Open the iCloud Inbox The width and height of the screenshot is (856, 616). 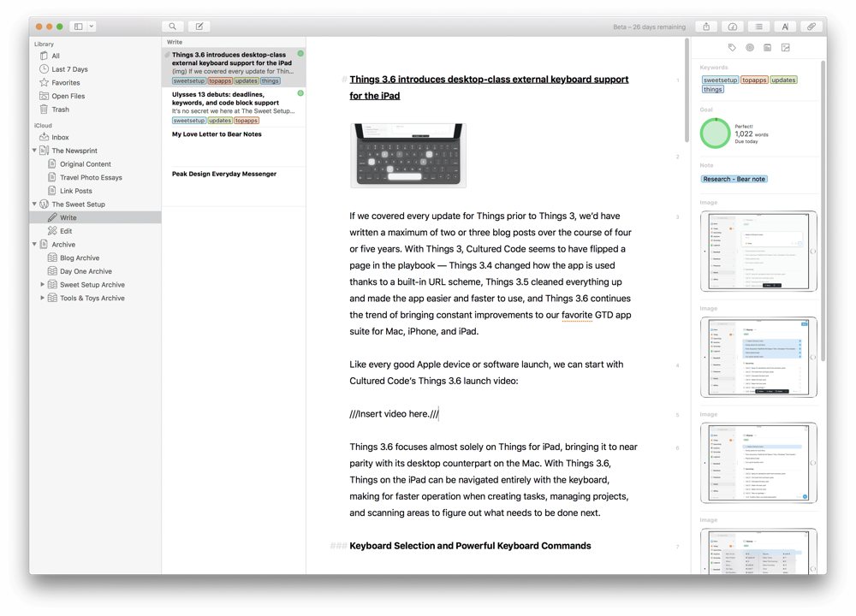point(95,137)
